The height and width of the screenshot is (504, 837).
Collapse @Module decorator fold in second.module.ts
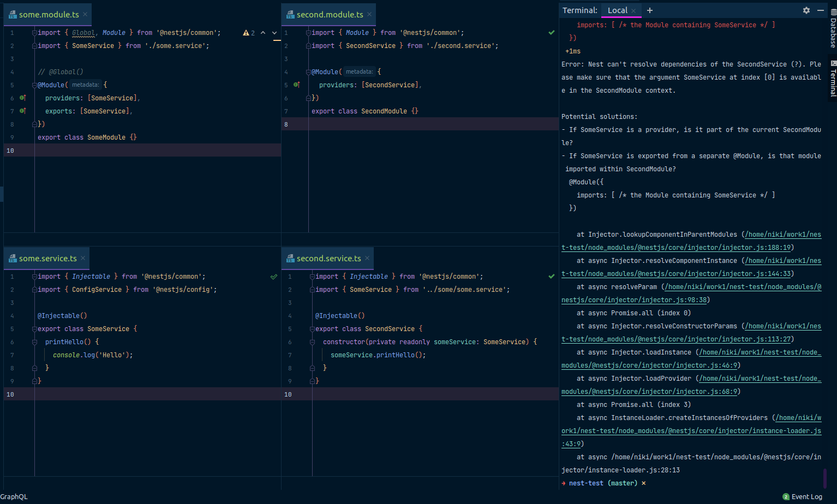[x=308, y=72]
